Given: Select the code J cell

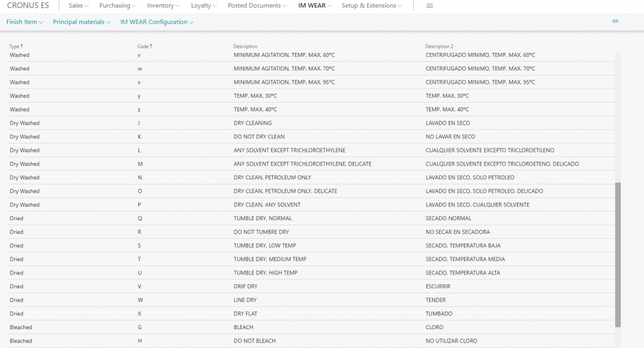Looking at the screenshot, I should coord(139,123).
